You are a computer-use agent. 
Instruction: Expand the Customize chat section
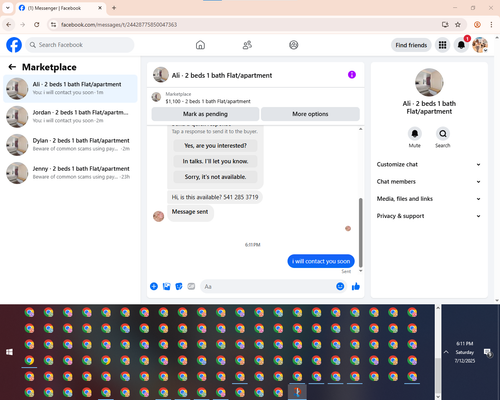[429, 164]
